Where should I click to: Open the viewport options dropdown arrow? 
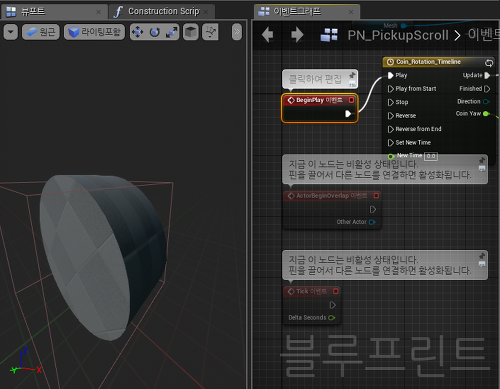tap(11, 32)
